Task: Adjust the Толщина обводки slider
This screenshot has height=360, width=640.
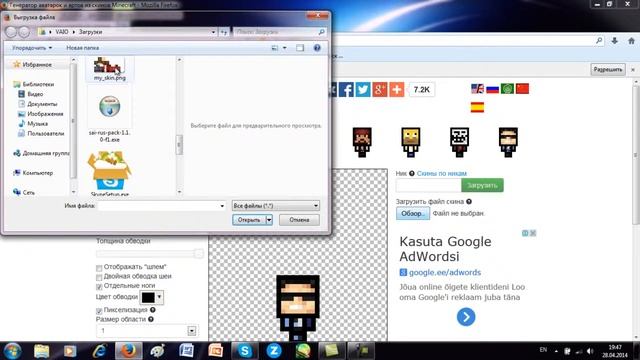Action: click(x=149, y=254)
